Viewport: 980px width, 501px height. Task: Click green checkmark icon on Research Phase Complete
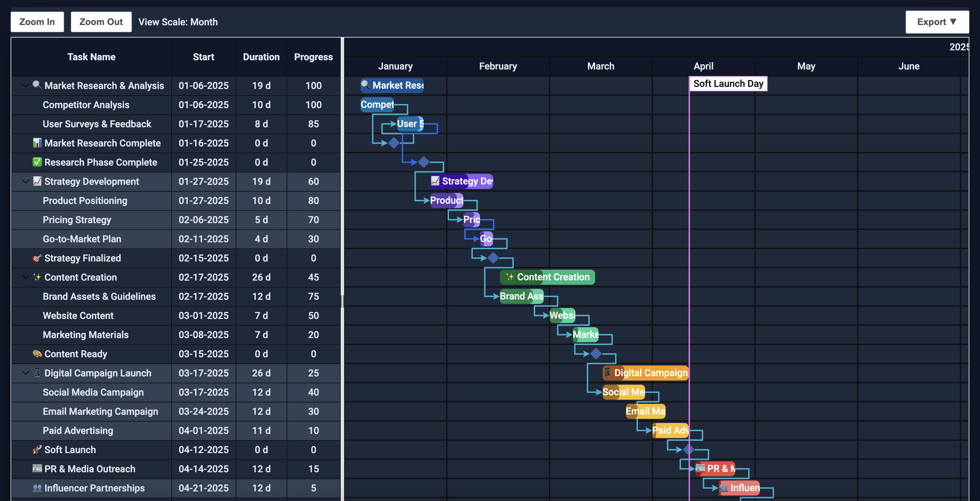point(37,162)
